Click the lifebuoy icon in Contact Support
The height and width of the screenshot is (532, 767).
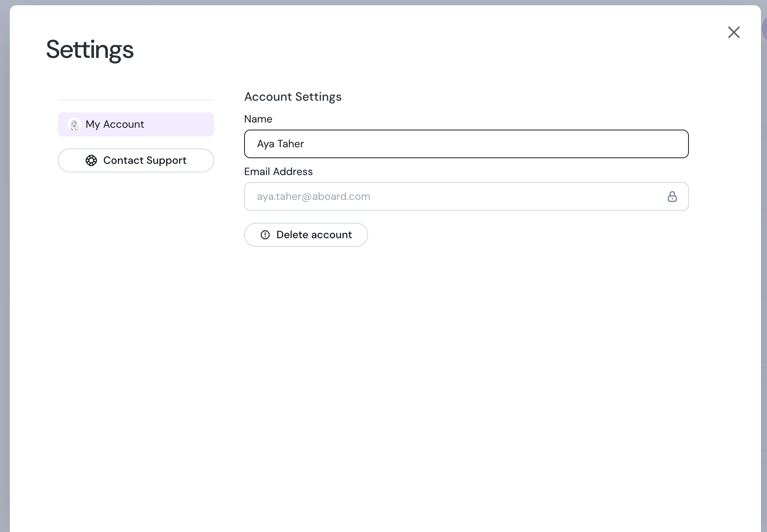coord(91,160)
